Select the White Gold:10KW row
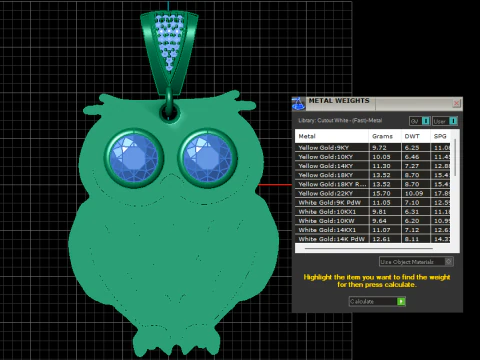 (x=372, y=221)
